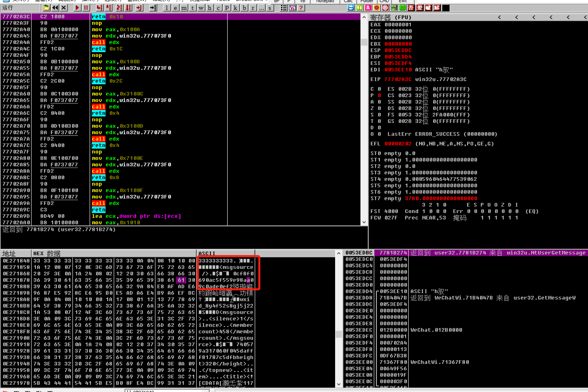Click the first '<' arrow in registers header

tap(499, 17)
